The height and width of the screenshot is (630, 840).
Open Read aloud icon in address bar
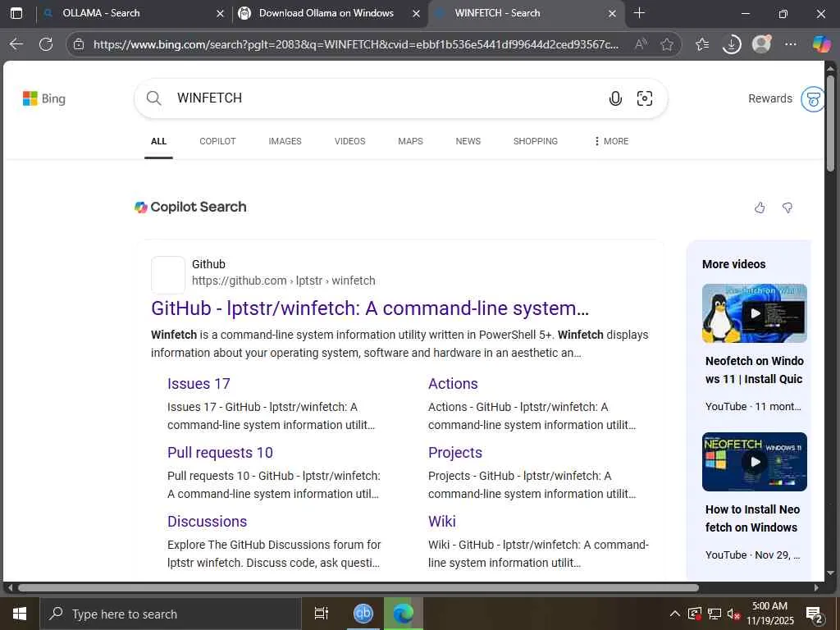[641, 44]
